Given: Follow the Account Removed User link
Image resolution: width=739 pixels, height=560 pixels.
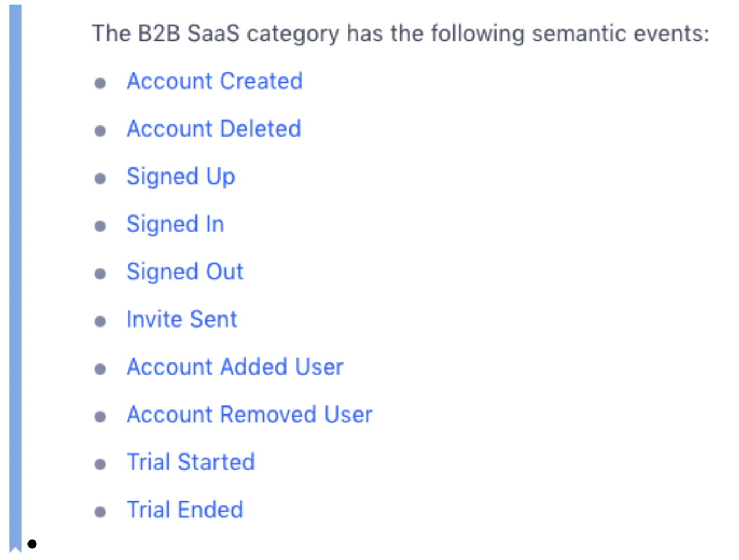Looking at the screenshot, I should pos(250,414).
